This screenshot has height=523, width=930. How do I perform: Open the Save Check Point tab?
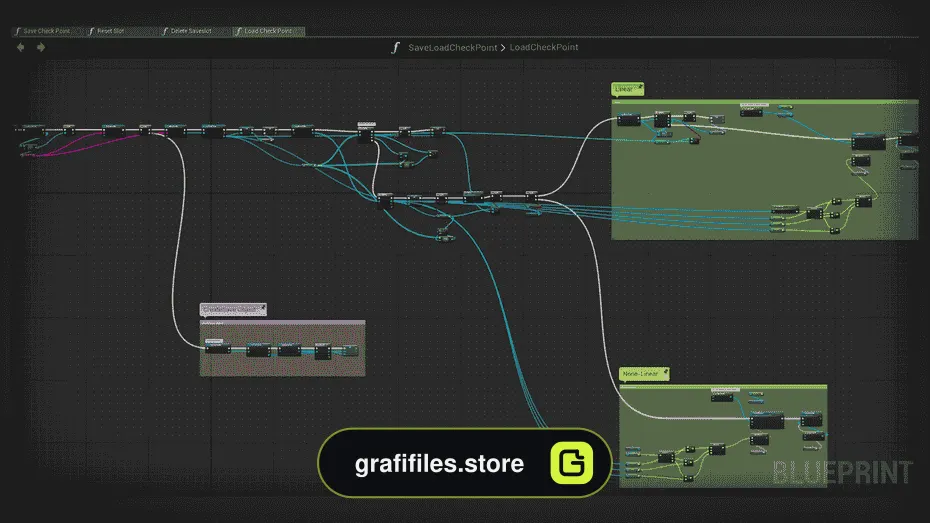tap(46, 31)
